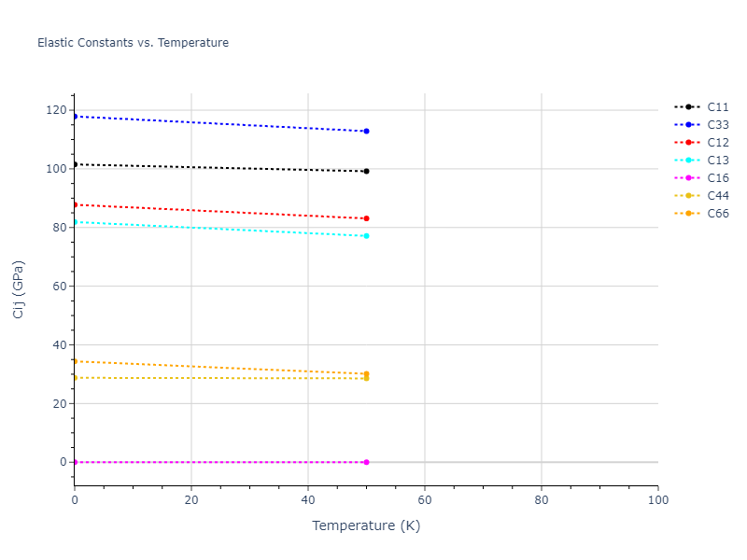Click the blue C33 marker at 0 K
Viewport: 747px width, 560px height.
point(75,116)
